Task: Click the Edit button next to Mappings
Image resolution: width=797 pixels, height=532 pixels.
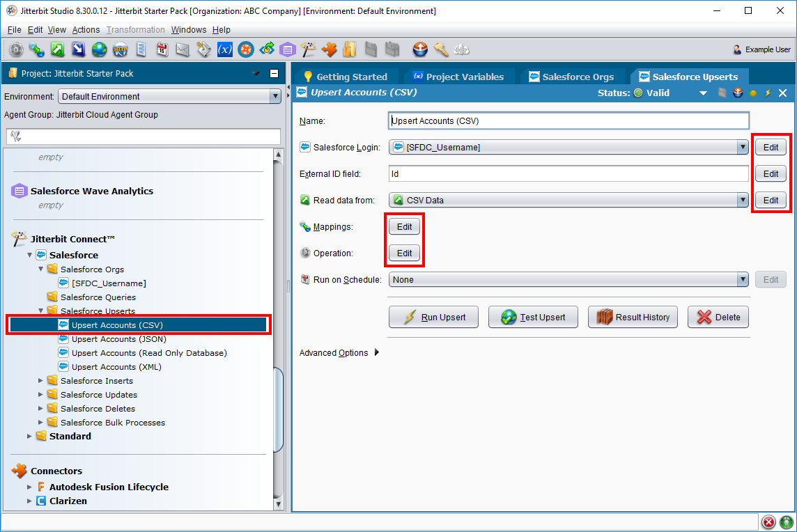Action: pyautogui.click(x=404, y=227)
